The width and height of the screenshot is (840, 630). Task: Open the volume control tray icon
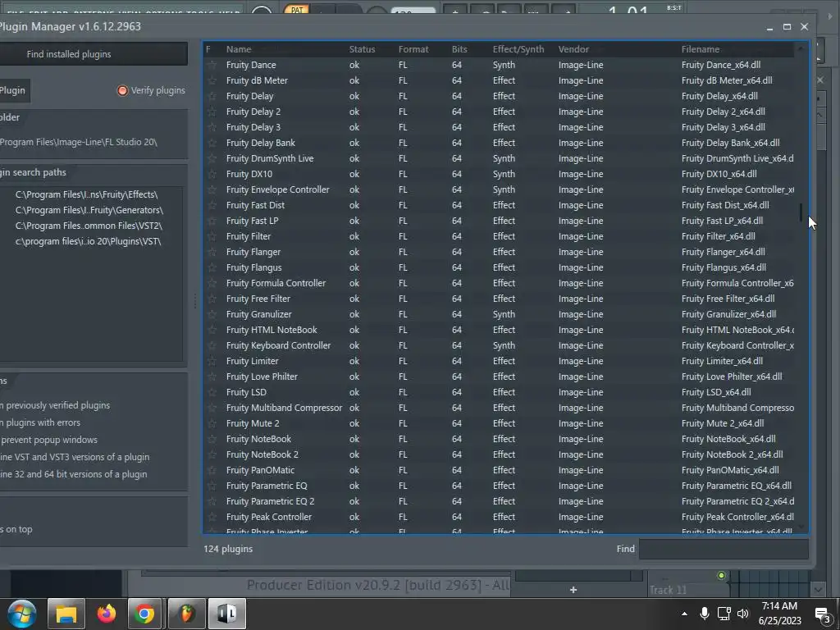[x=743, y=614]
